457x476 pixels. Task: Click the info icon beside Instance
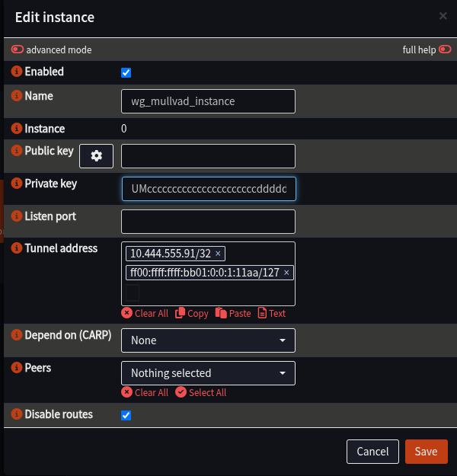(17, 129)
